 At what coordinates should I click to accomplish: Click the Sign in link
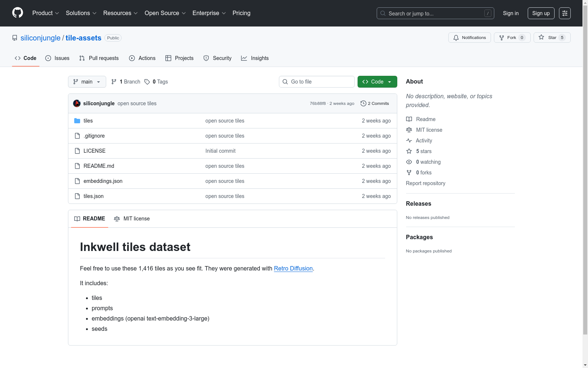coord(511,13)
